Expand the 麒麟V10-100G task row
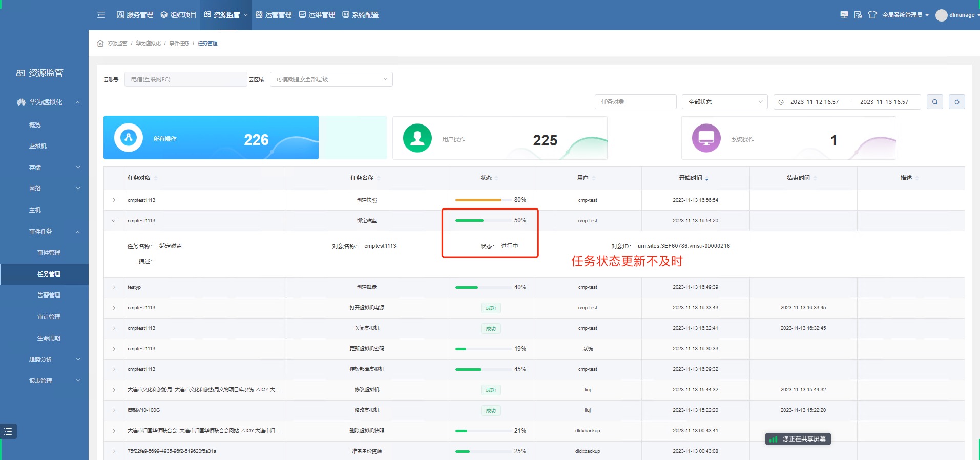This screenshot has width=980, height=460. click(x=114, y=410)
